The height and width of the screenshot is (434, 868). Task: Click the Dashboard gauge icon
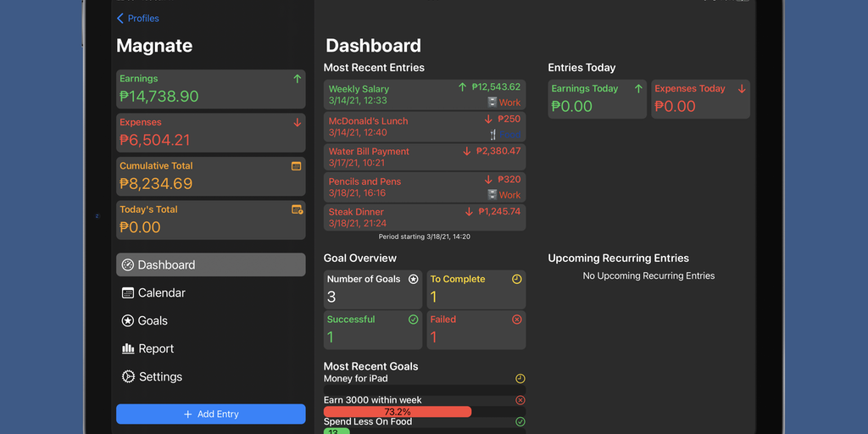[128, 264]
